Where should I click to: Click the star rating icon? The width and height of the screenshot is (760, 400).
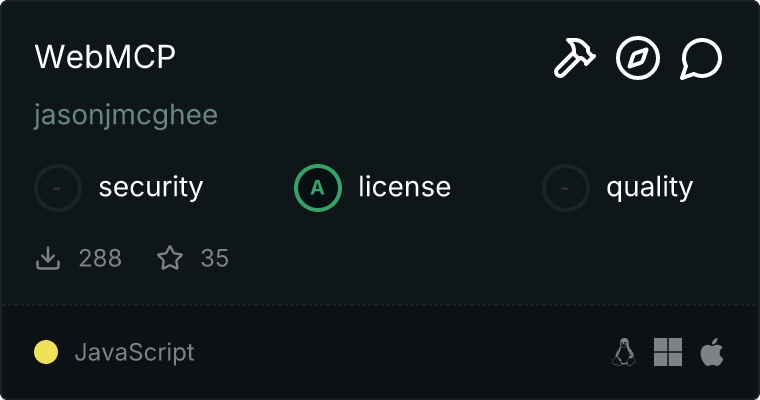(170, 258)
